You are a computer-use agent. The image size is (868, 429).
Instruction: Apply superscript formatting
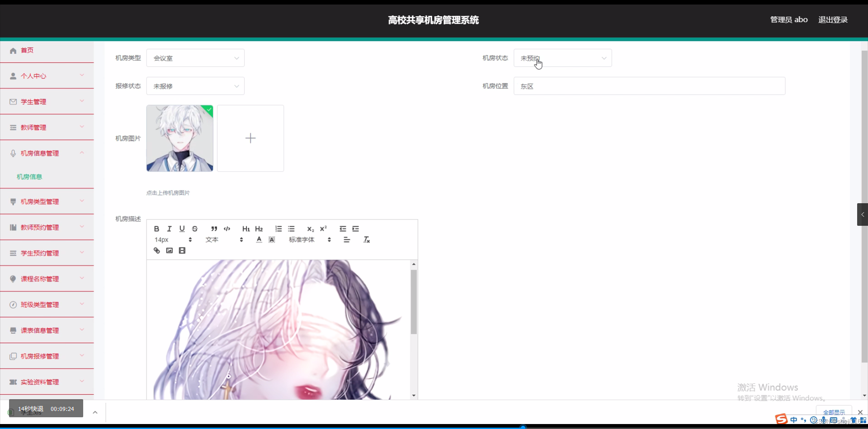coord(323,228)
